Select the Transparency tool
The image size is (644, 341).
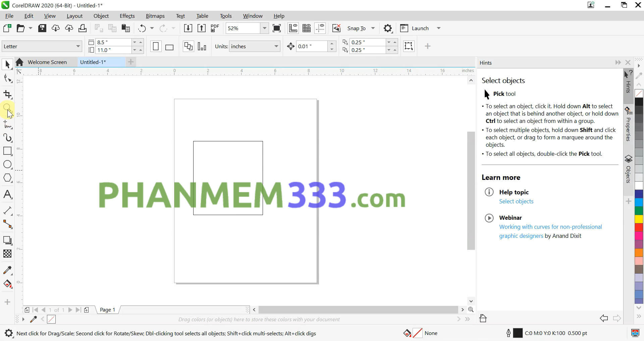coord(7,254)
